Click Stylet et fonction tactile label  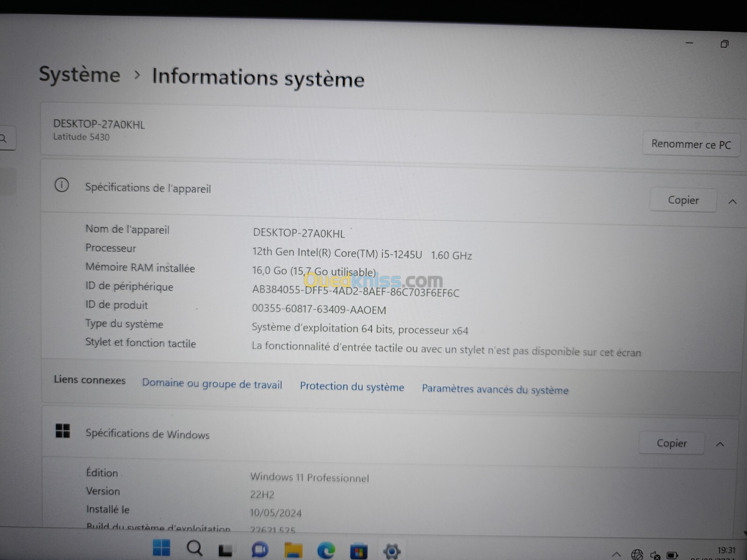pyautogui.click(x=141, y=343)
